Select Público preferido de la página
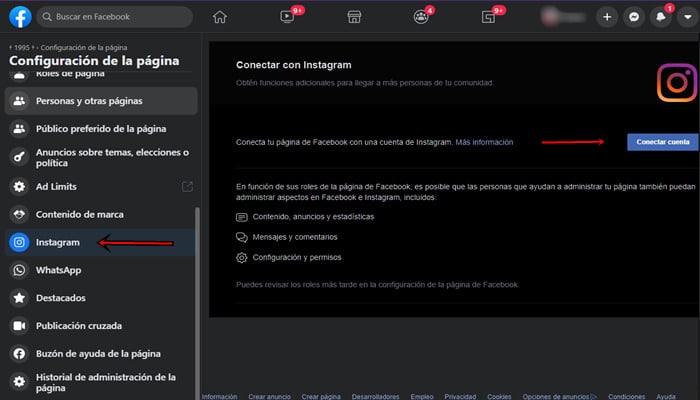This screenshot has width=700, height=400. pos(101,129)
